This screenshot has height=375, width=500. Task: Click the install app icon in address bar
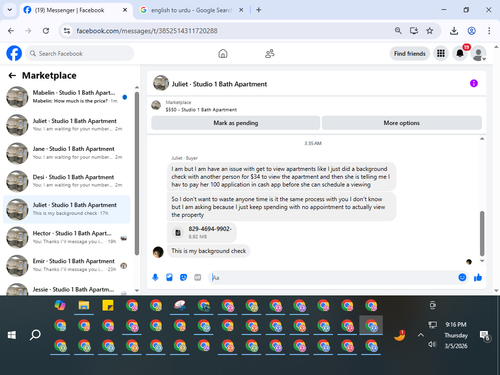pyautogui.click(x=414, y=31)
